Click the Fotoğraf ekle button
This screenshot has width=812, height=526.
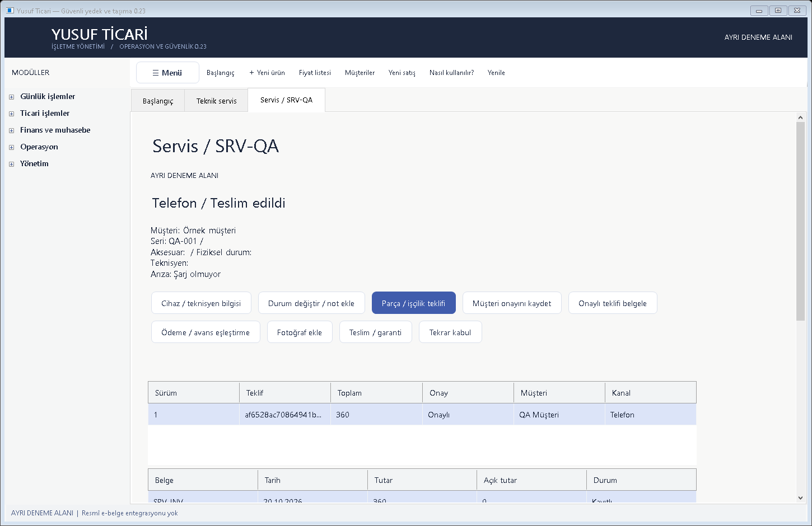[x=300, y=332]
